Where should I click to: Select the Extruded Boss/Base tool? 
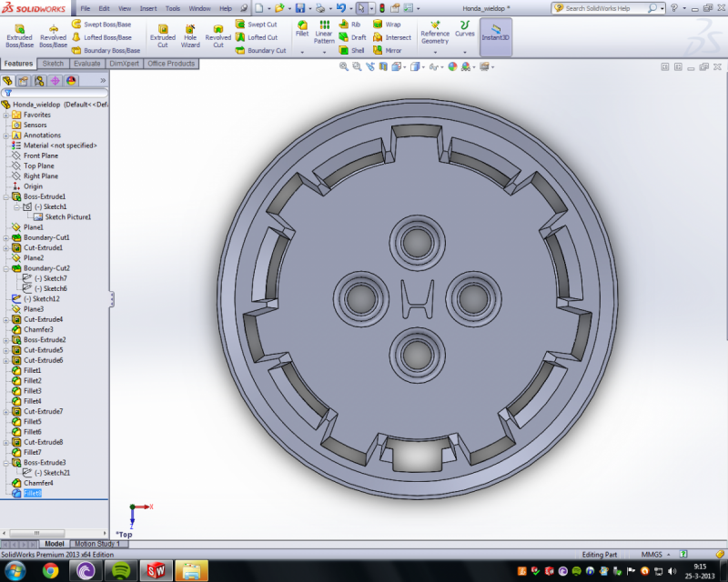coord(19,36)
